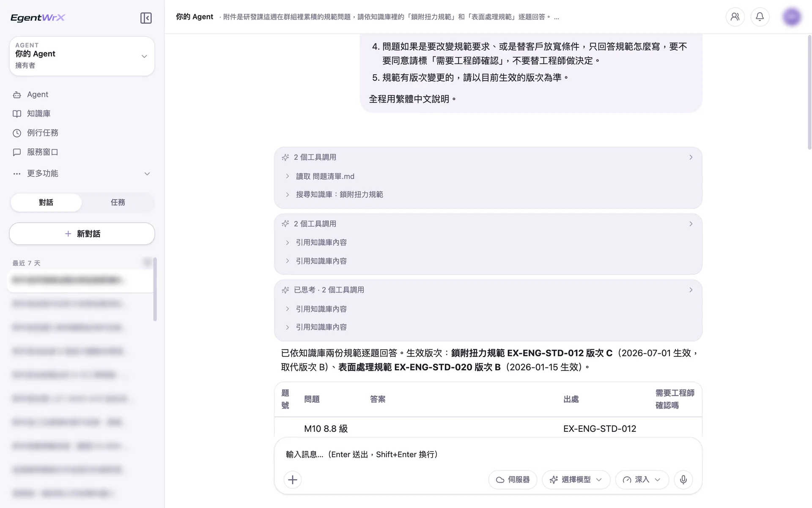
Task: Expand the 更多功能 section
Action: 82,174
